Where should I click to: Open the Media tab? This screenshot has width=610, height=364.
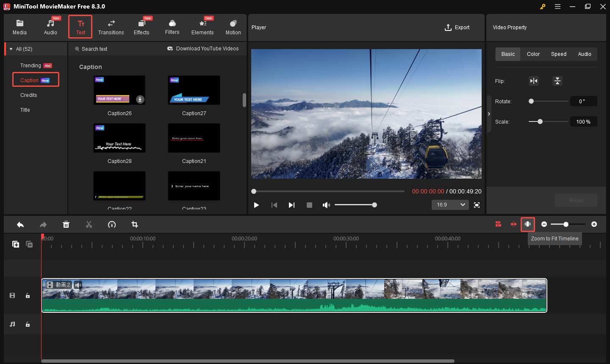point(19,27)
